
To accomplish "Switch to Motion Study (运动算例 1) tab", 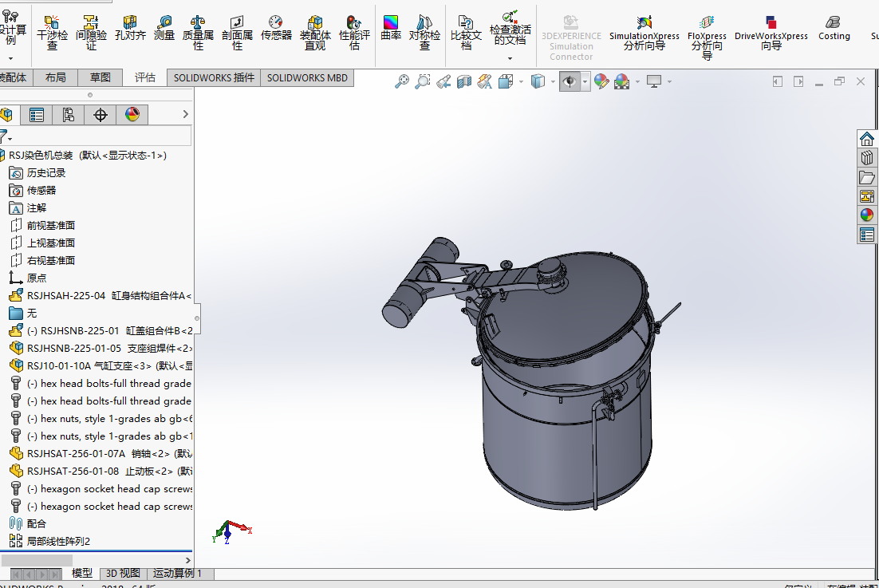I will click(x=177, y=574).
